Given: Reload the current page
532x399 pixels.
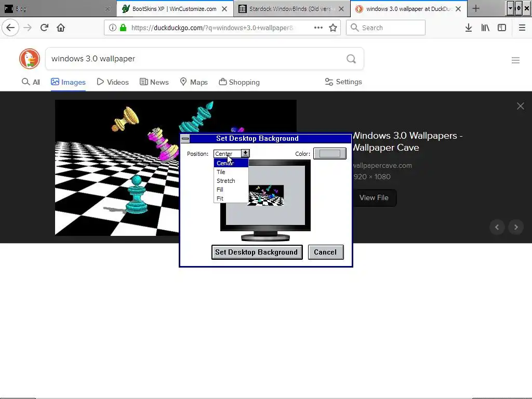Looking at the screenshot, I should pos(44,28).
